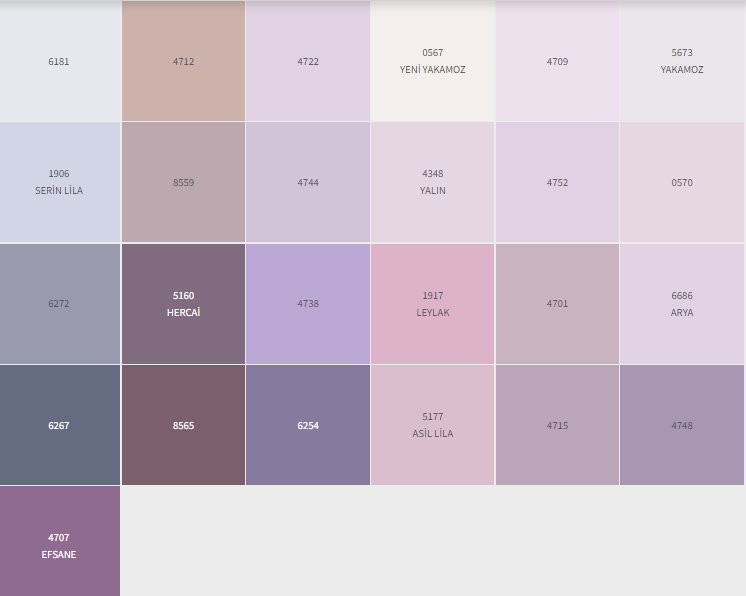Select color swatch 6181
The width and height of the screenshot is (746, 596).
tap(60, 61)
